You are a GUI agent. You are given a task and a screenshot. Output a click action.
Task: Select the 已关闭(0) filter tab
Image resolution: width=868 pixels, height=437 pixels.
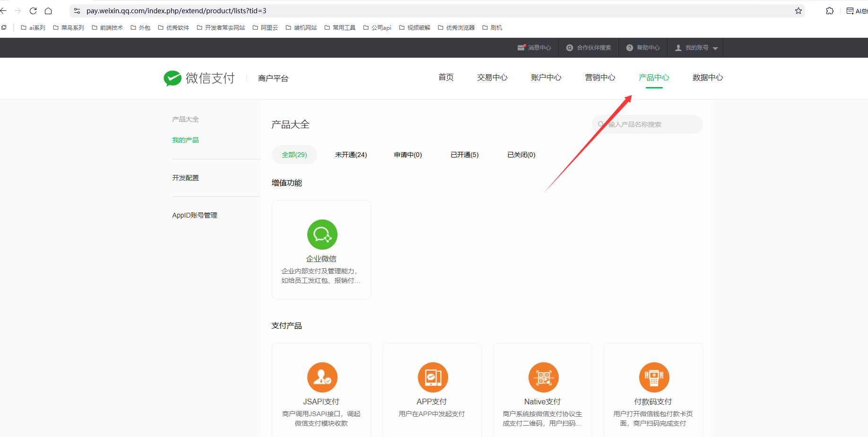521,155
